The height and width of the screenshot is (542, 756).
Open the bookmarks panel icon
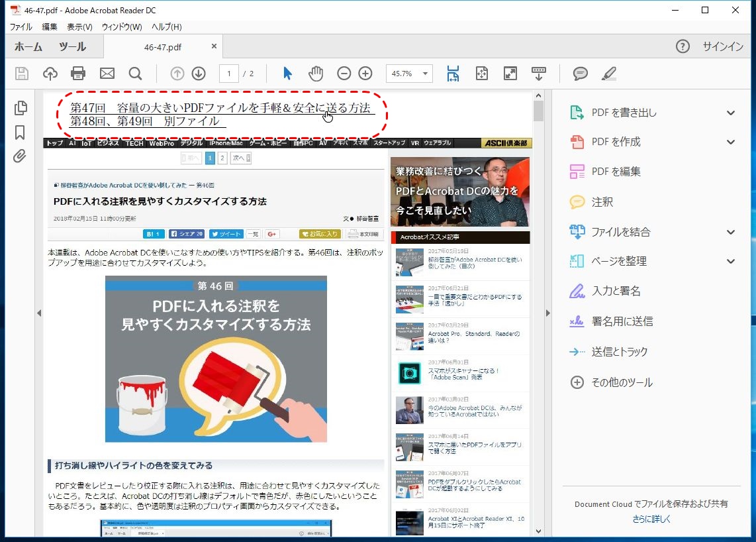[x=20, y=133]
